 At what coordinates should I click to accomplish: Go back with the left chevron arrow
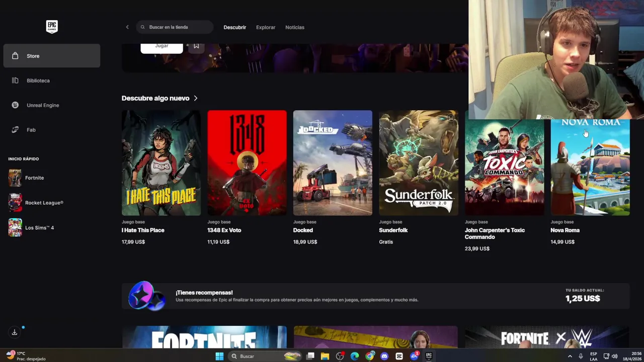click(127, 27)
